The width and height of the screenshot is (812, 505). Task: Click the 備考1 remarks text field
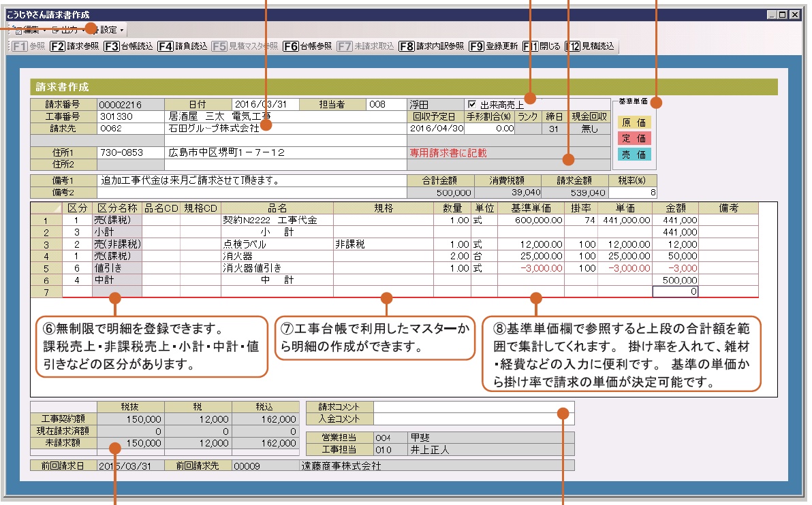tap(251, 181)
